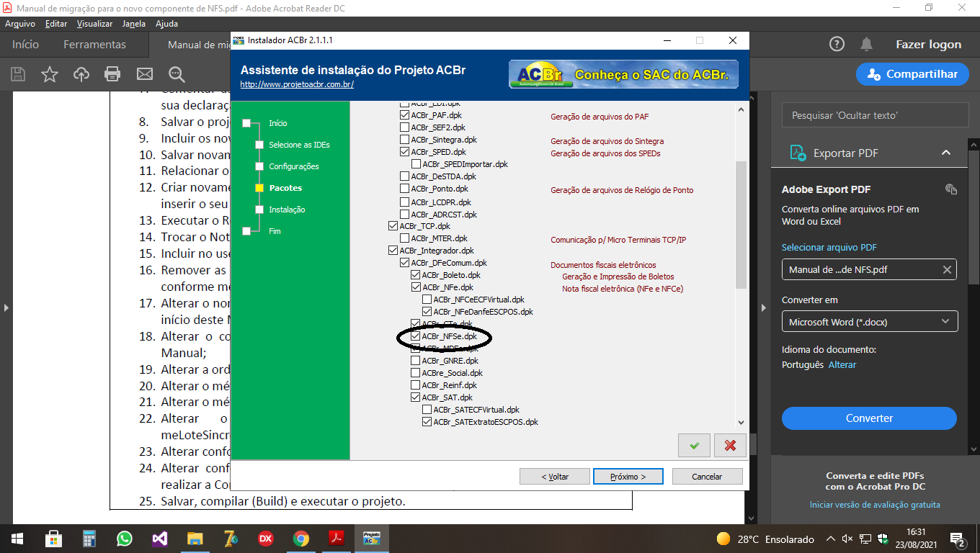The height and width of the screenshot is (553, 980).
Task: Open Windows Start menu
Action: tap(17, 539)
